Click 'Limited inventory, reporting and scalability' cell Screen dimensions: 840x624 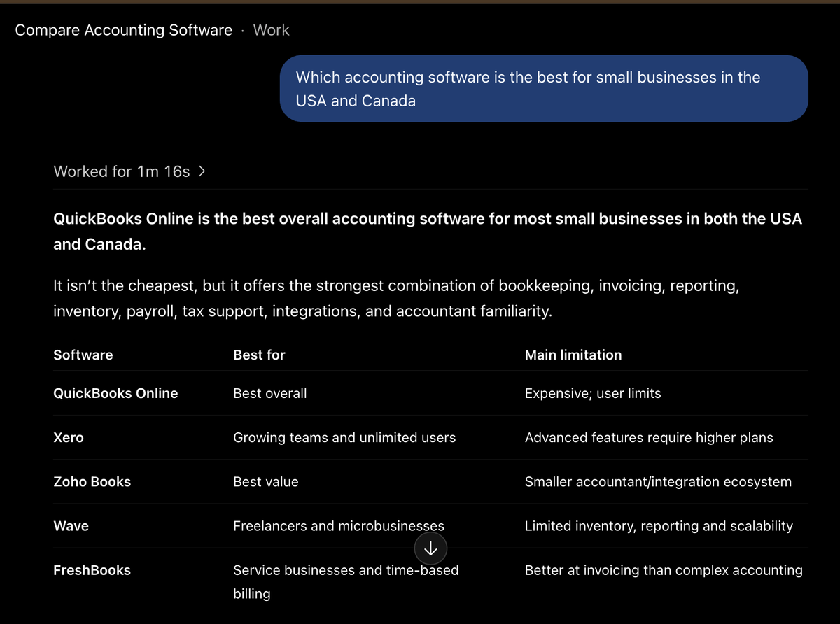click(659, 525)
